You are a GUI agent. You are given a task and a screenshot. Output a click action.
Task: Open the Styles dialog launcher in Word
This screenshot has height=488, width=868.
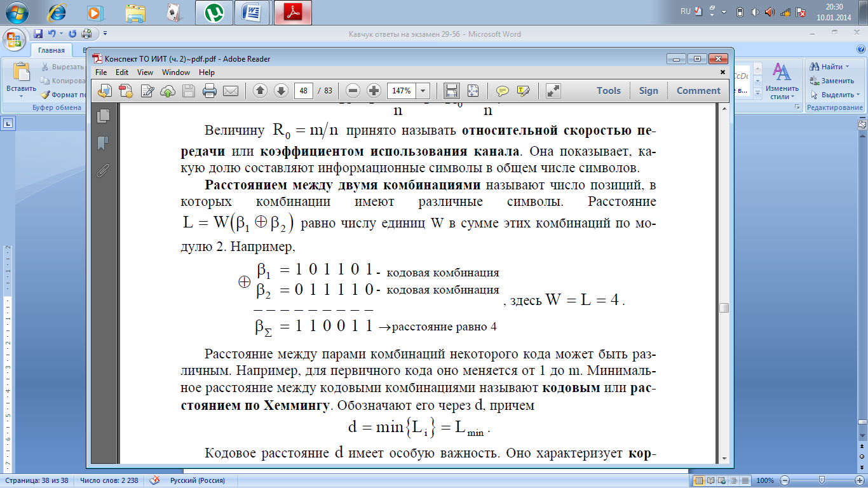click(x=797, y=108)
